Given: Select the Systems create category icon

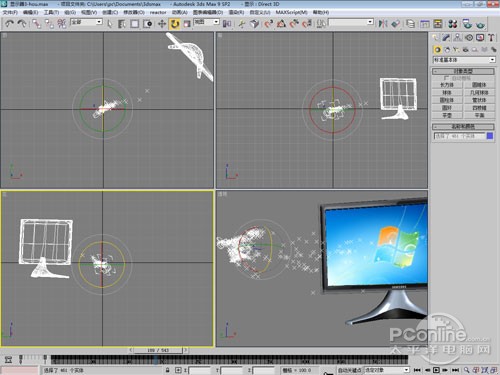Looking at the screenshot, I should [493, 50].
